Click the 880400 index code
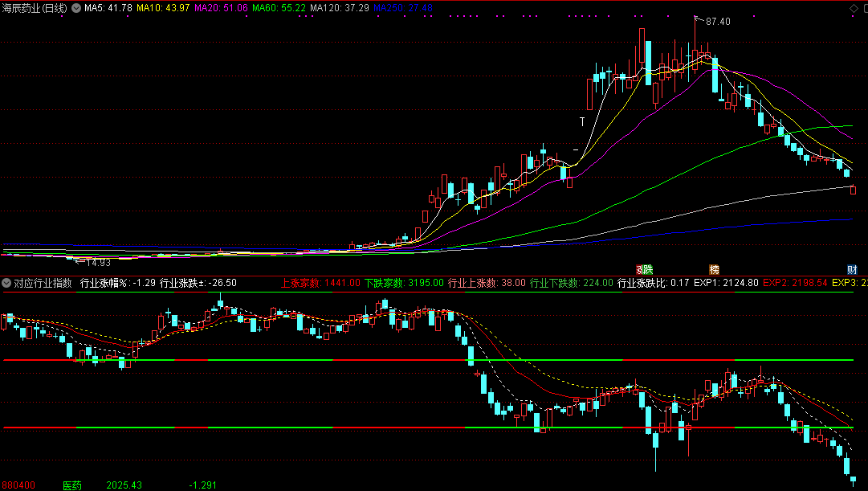The image size is (868, 491). (18, 485)
